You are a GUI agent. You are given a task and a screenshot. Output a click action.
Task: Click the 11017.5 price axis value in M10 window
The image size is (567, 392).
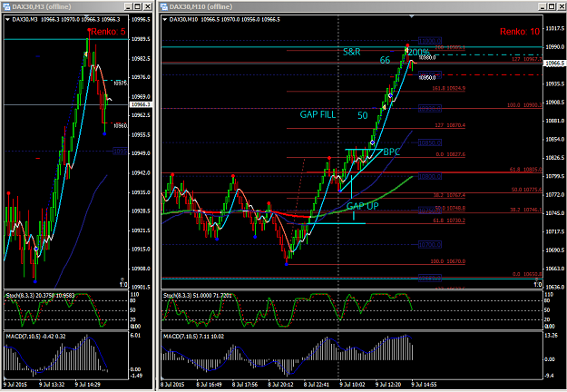pyautogui.click(x=555, y=28)
